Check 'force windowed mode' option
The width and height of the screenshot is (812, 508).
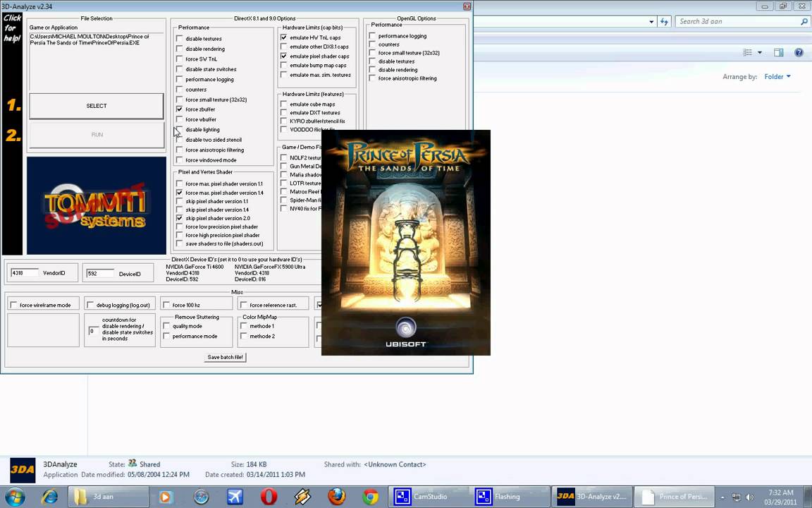(180, 160)
